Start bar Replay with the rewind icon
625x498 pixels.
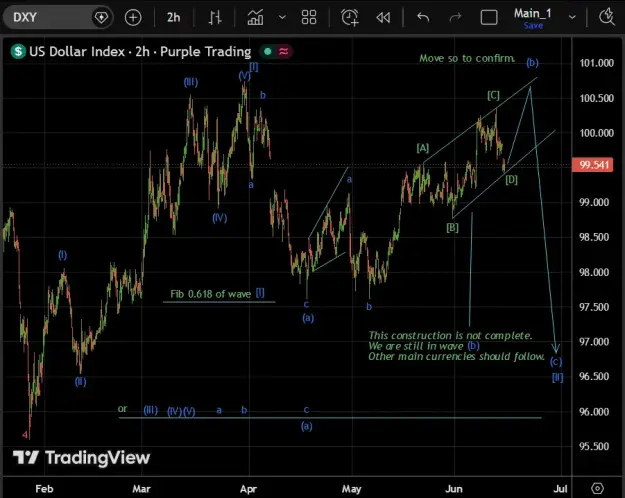[383, 18]
